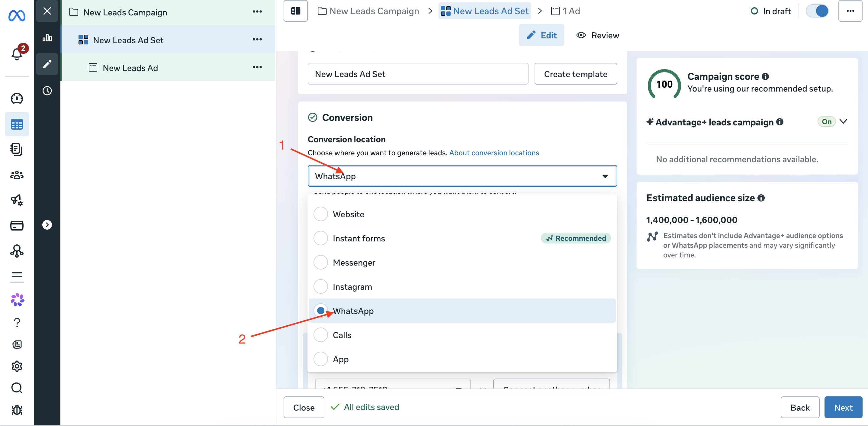Select the Instagram radio option
868x426 pixels.
320,286
